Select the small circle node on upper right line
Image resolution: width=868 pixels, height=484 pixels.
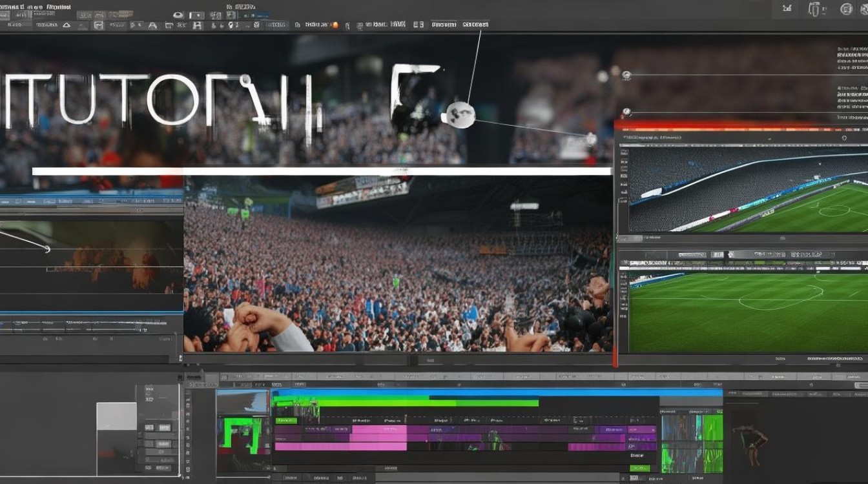(626, 75)
